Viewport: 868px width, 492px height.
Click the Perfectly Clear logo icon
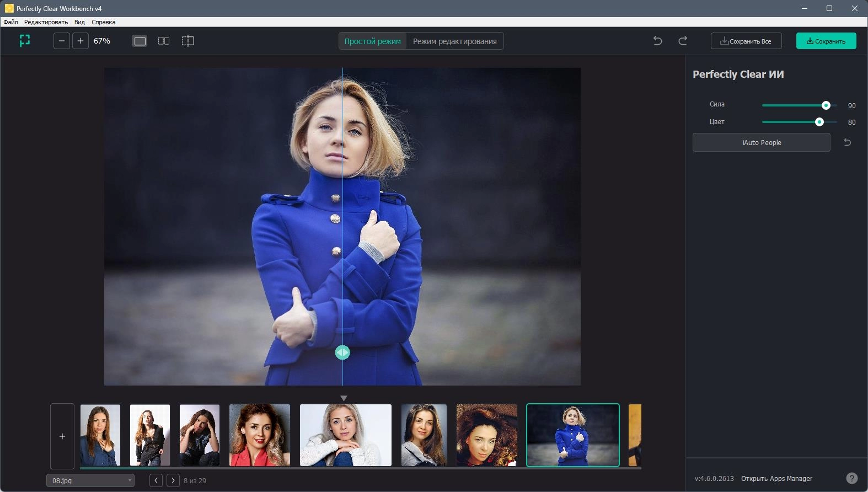pyautogui.click(x=25, y=41)
